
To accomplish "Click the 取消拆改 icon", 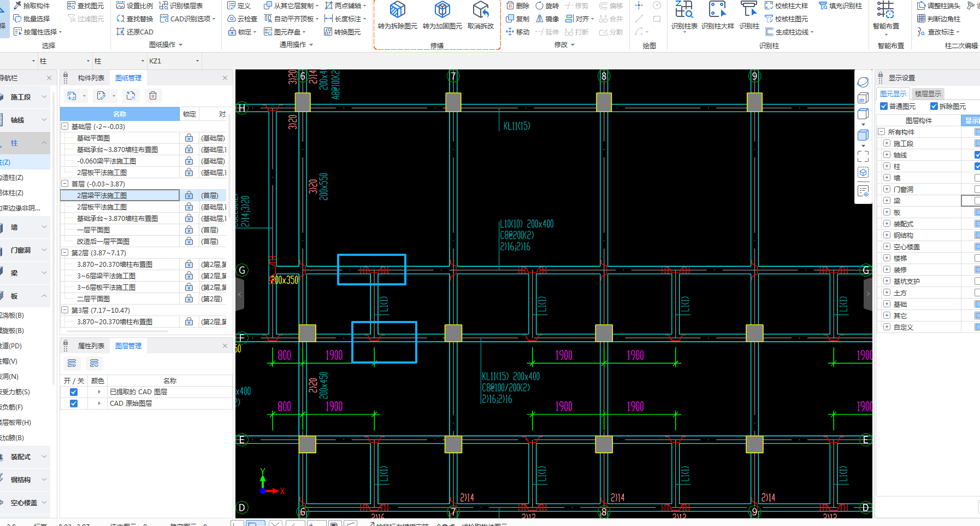I will point(481,10).
